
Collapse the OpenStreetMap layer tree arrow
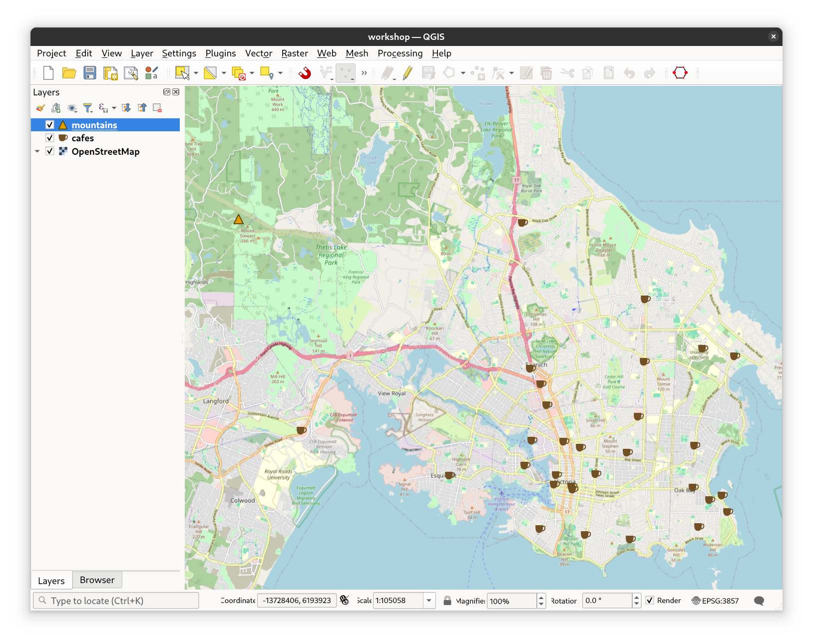[x=37, y=151]
